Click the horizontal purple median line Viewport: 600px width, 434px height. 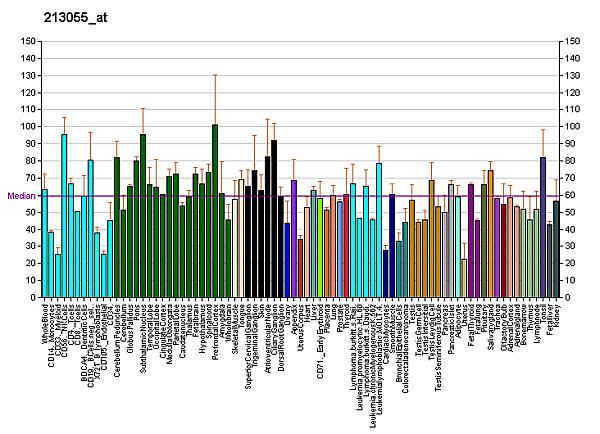click(300, 196)
